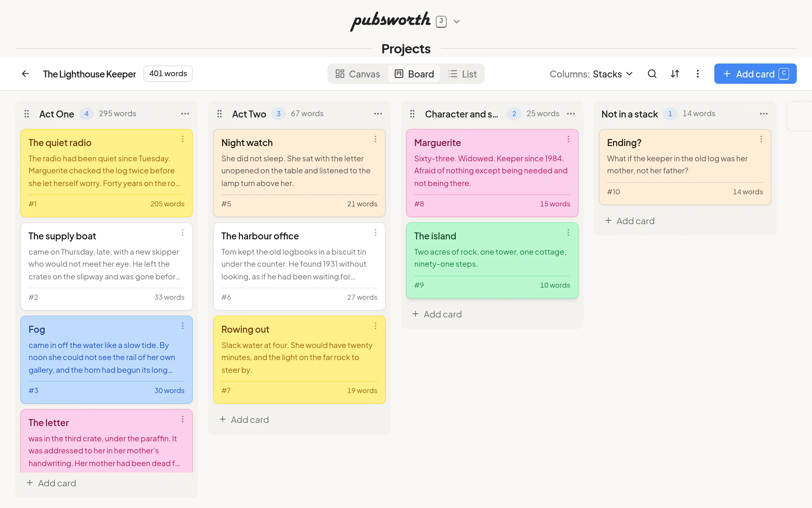The height and width of the screenshot is (508, 812).
Task: Open The letter card menu
Action: (x=182, y=419)
